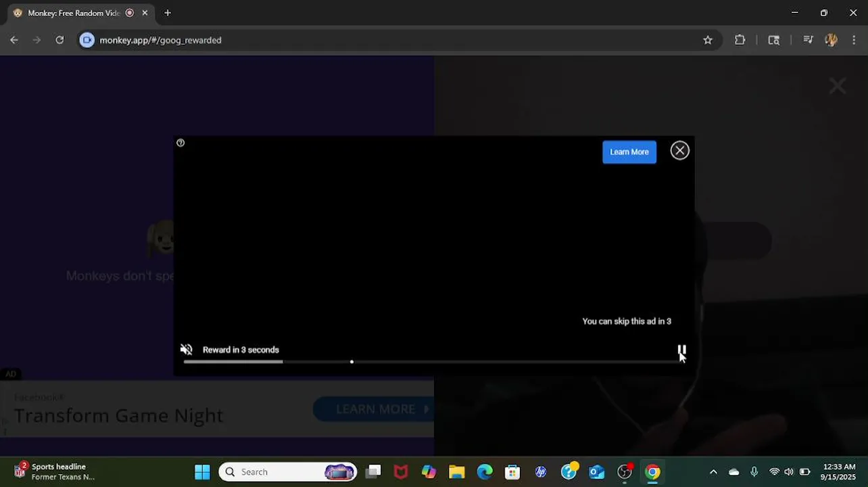The height and width of the screenshot is (487, 868).
Task: Click the Learn More button in ad
Action: (629, 152)
